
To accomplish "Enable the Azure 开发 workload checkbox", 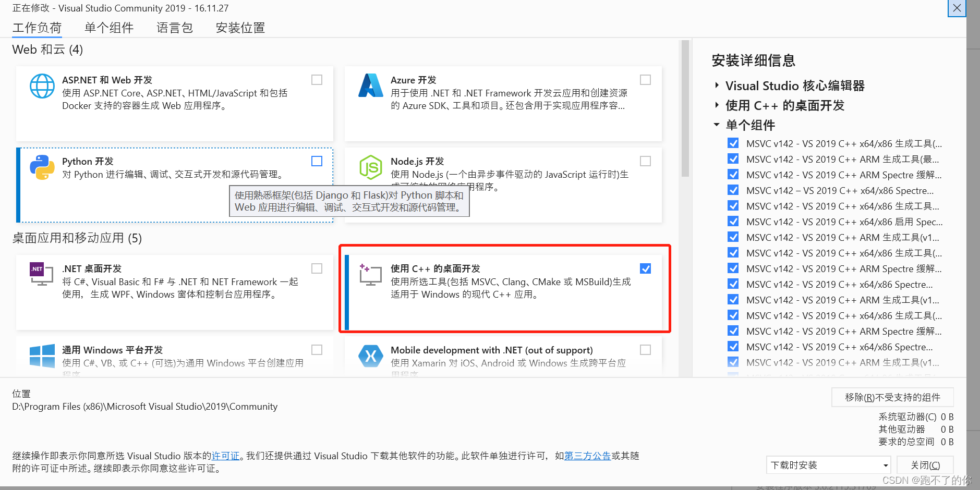I will click(x=645, y=80).
